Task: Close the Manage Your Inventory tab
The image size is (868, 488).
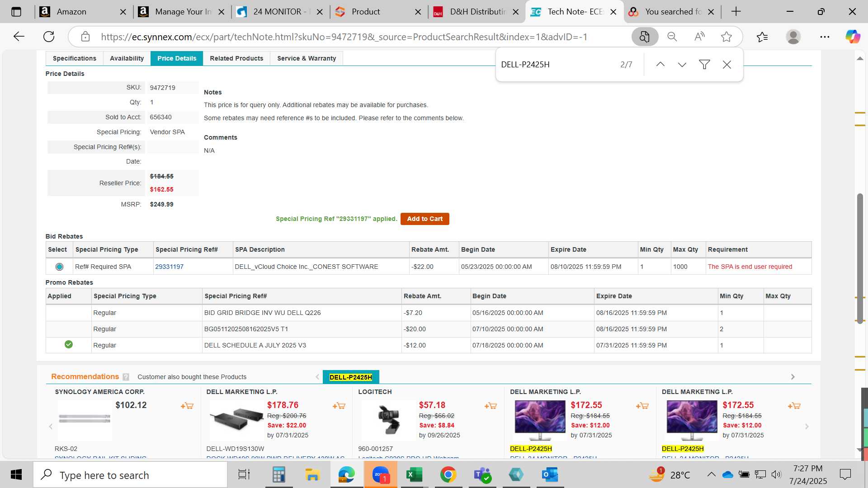Action: (x=221, y=12)
